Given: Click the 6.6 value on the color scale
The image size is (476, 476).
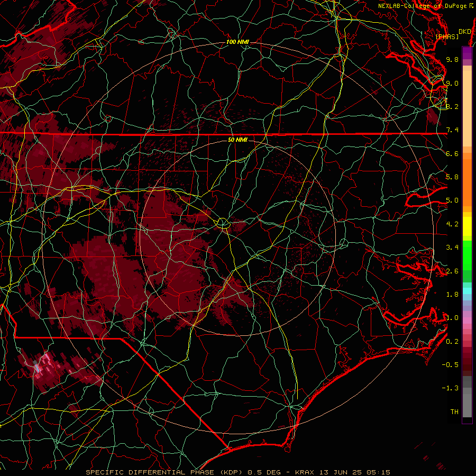Looking at the screenshot, I should coord(452,153).
